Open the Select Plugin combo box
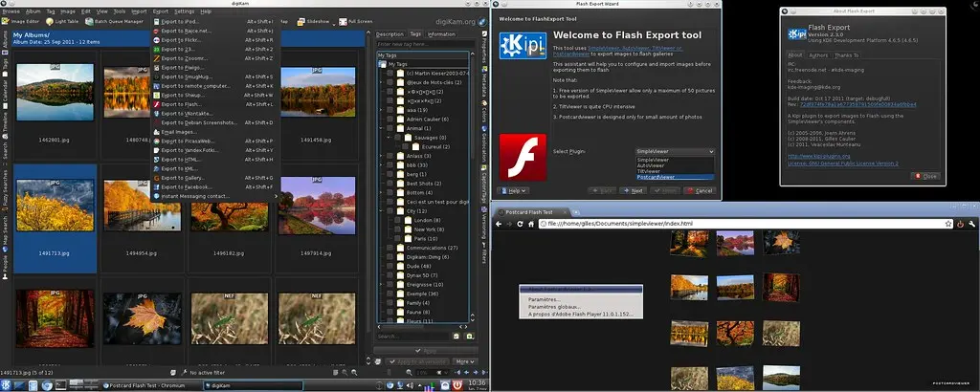 click(x=676, y=151)
